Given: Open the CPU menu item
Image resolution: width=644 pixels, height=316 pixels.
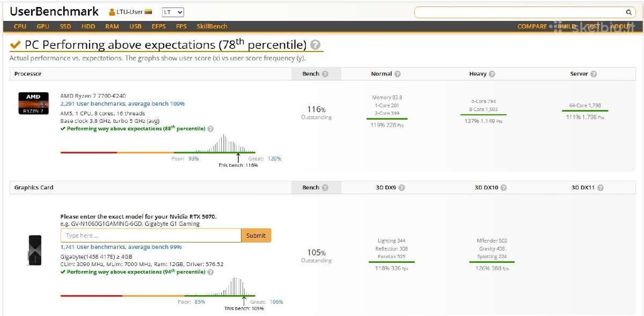Looking at the screenshot, I should [x=20, y=26].
